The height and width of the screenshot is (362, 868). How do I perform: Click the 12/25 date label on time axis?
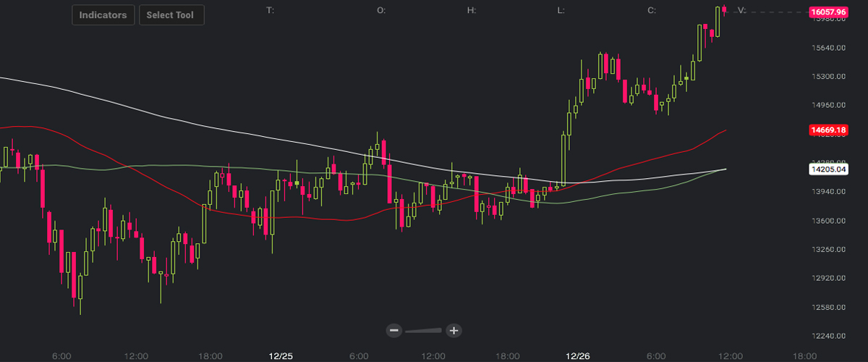pyautogui.click(x=280, y=356)
